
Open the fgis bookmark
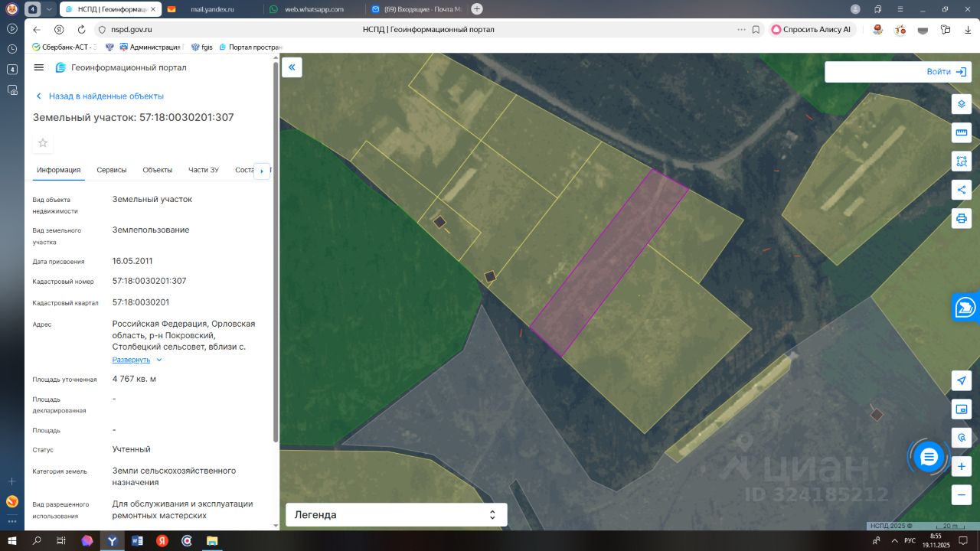tap(201, 47)
